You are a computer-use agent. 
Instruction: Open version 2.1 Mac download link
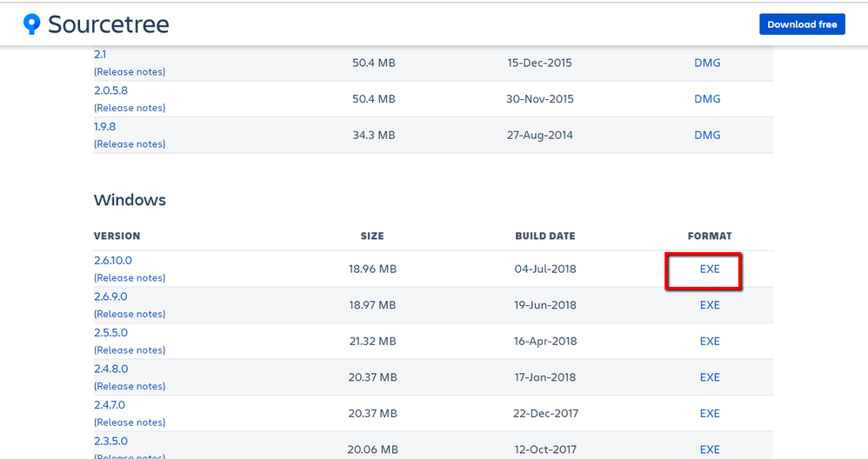(100, 54)
